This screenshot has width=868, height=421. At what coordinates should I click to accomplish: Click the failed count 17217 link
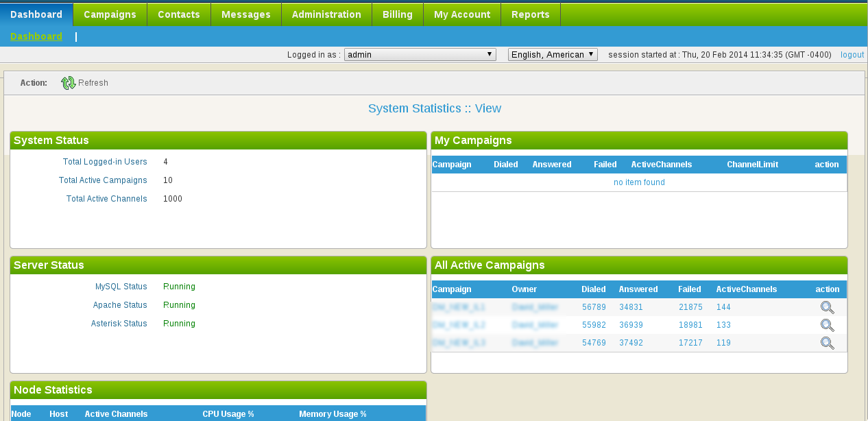point(690,343)
